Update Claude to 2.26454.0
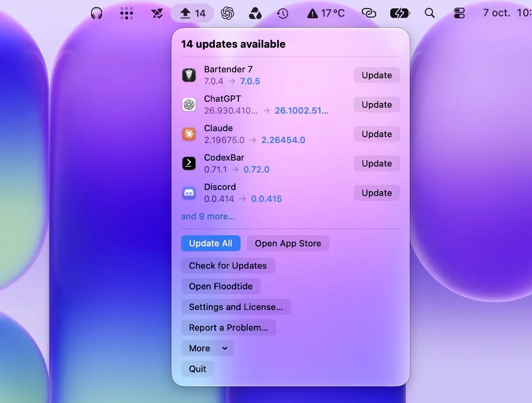532x403 pixels. point(377,134)
